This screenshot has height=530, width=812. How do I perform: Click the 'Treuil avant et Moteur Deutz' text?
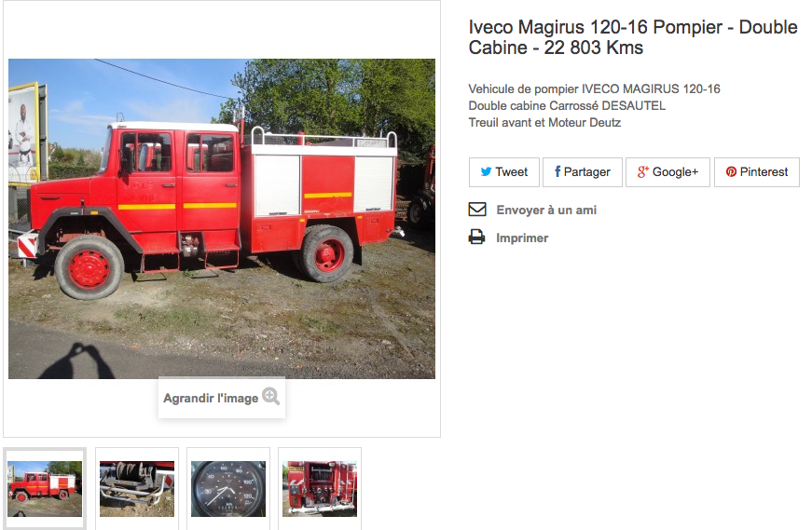coord(544,123)
